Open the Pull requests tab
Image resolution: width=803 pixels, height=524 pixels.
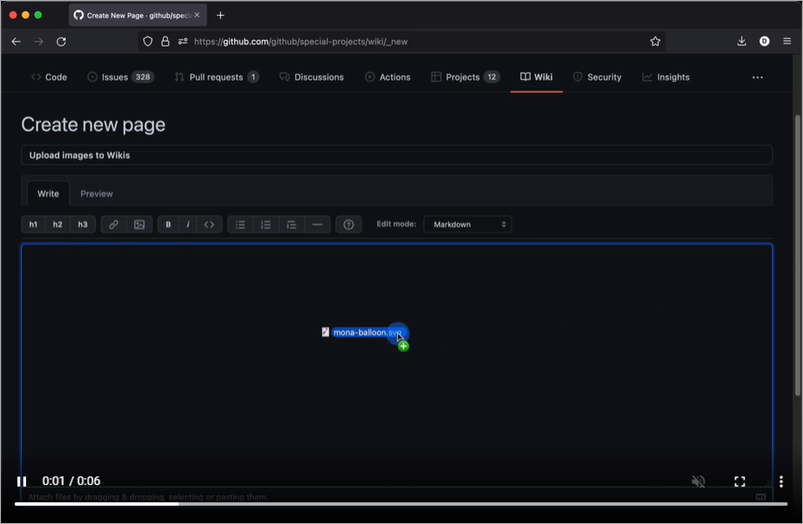[x=217, y=77]
